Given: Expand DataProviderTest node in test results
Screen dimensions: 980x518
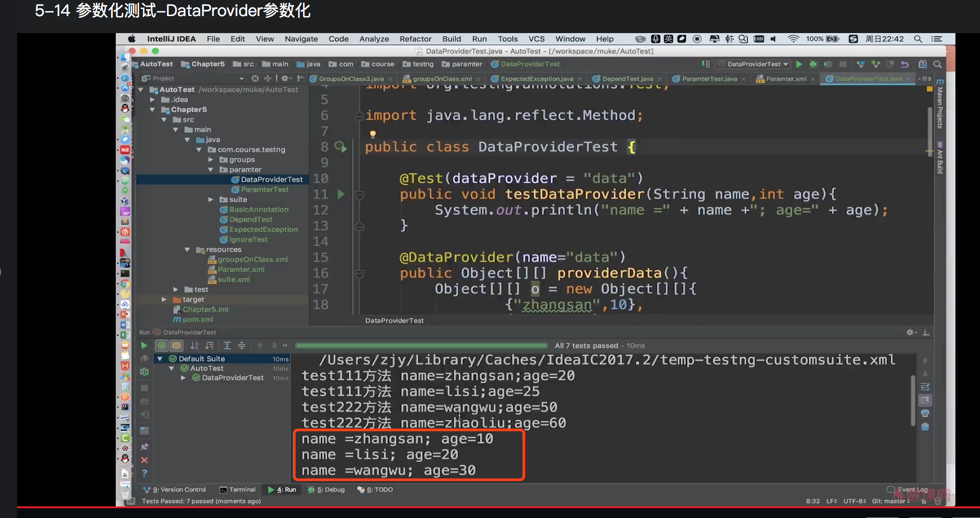Looking at the screenshot, I should point(183,378).
